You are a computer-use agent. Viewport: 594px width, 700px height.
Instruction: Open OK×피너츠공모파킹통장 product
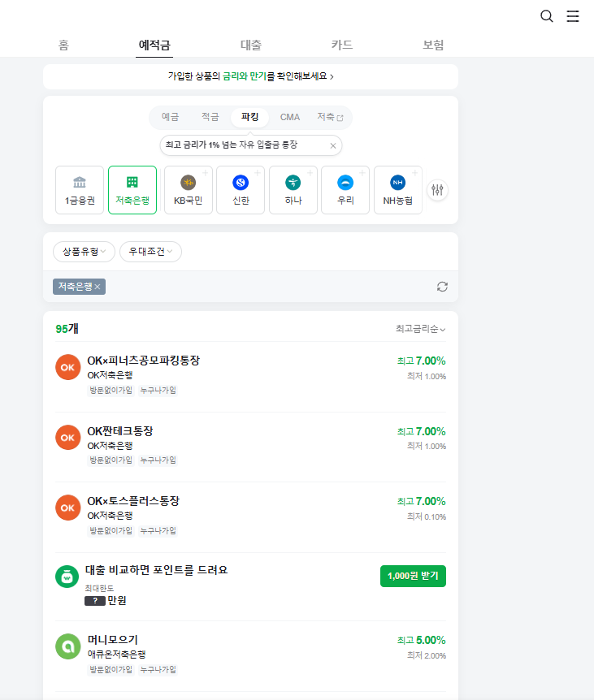(250, 377)
